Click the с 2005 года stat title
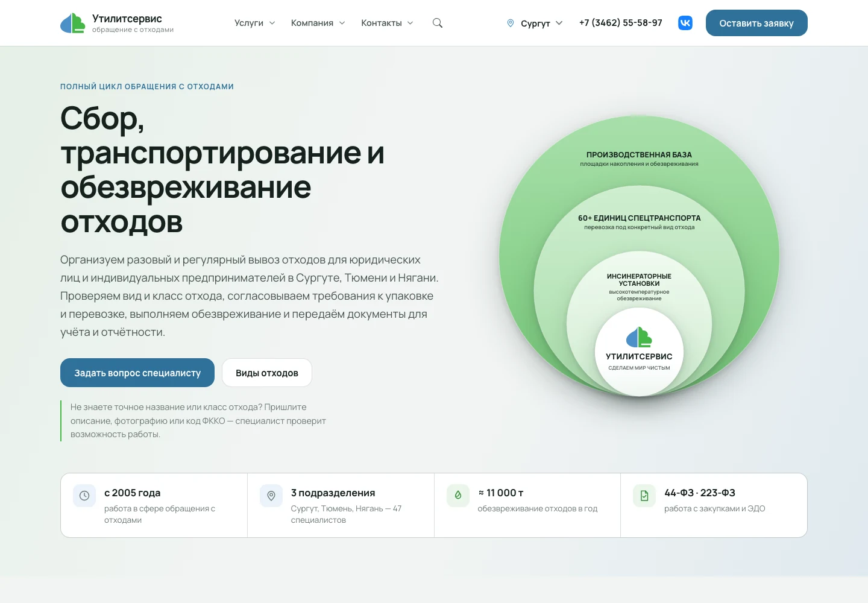The width and height of the screenshot is (868, 603). pyautogui.click(x=133, y=493)
